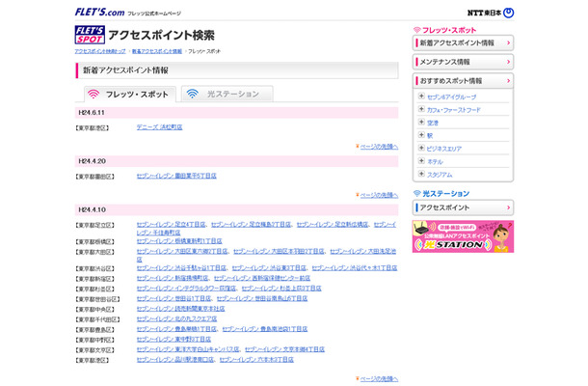Click the 【東京都千代田区】 row label
This screenshot has width=588, height=386.
pyautogui.click(x=97, y=319)
